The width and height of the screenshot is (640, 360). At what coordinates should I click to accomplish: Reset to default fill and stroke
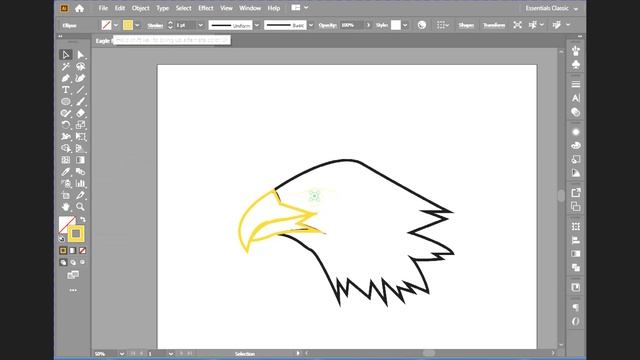62,239
